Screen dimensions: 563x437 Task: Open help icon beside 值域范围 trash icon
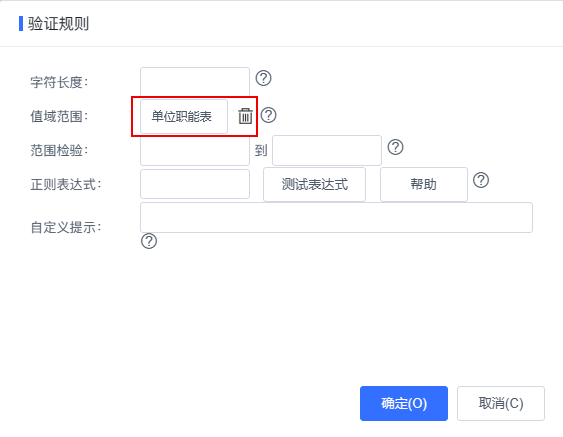[268, 115]
